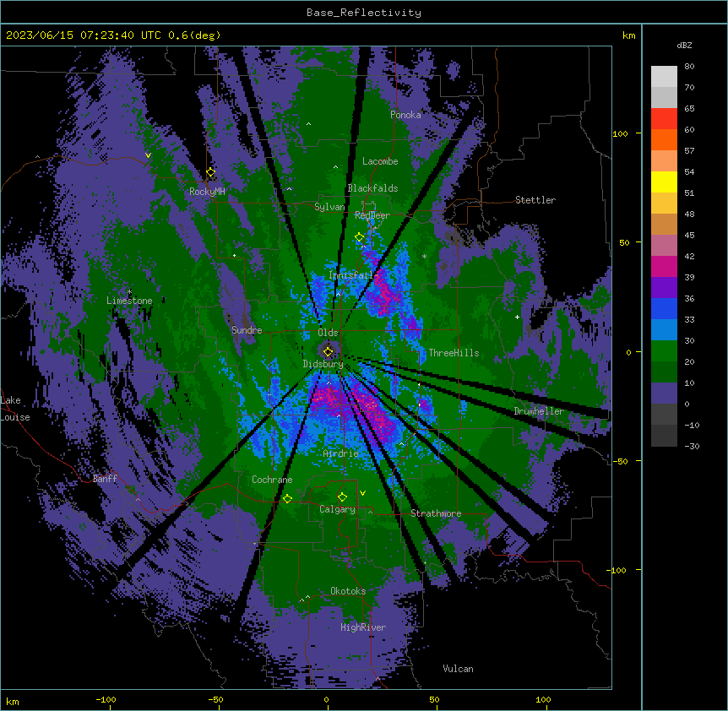Viewport: 728px width, 711px height.
Task: Select the slate-purple swatch between 0 and 10 dBZ
Action: tap(664, 393)
